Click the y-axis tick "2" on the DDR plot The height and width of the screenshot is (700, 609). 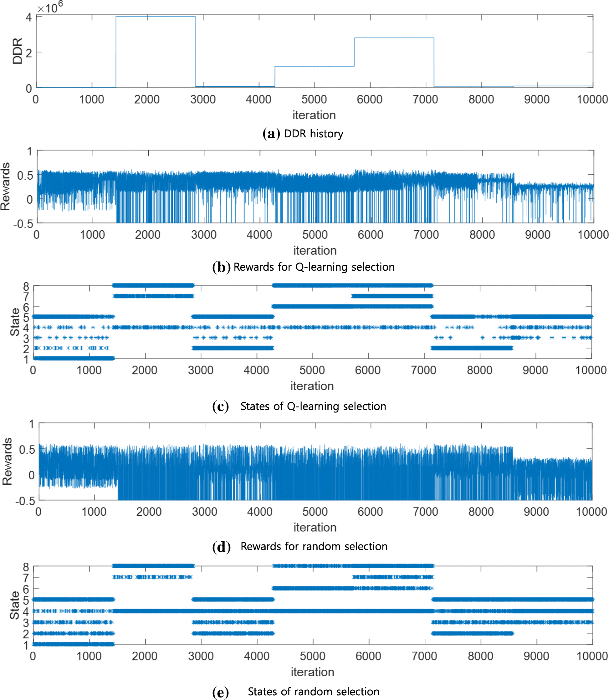(28, 53)
